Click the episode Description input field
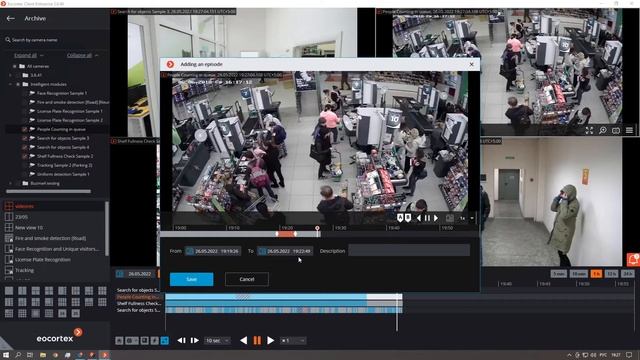Image resolution: width=640 pixels, height=360 pixels. [x=409, y=251]
